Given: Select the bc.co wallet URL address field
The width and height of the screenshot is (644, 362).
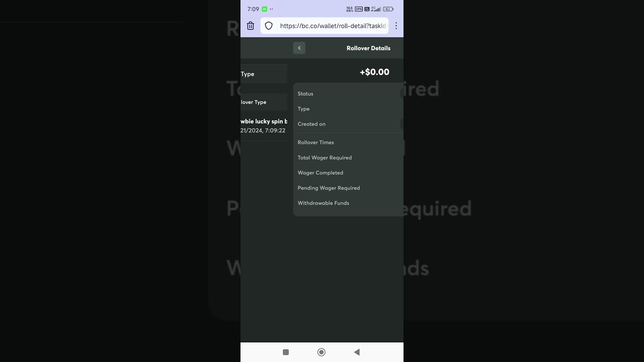Looking at the screenshot, I should 325,26.
